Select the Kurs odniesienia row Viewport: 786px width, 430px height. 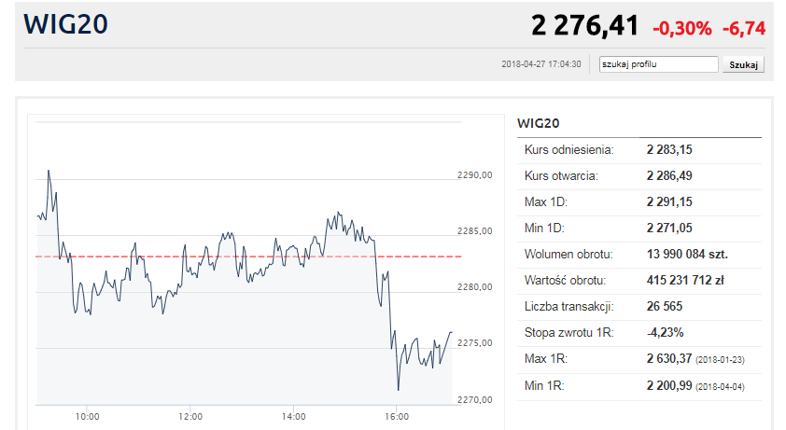638,150
